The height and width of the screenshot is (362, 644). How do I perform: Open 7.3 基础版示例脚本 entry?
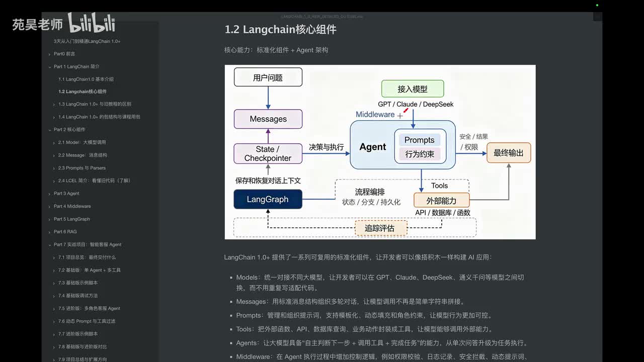tap(78, 283)
